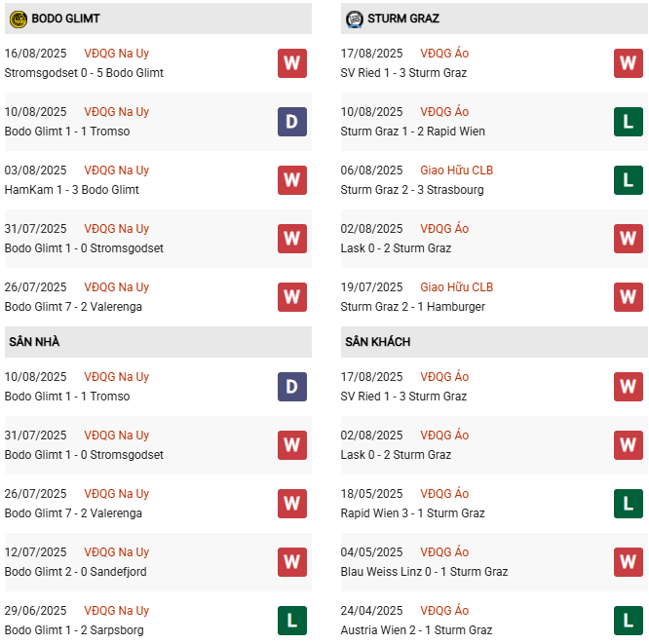Select the SÂN KHÁCH section header
649x644 pixels.
(377, 342)
